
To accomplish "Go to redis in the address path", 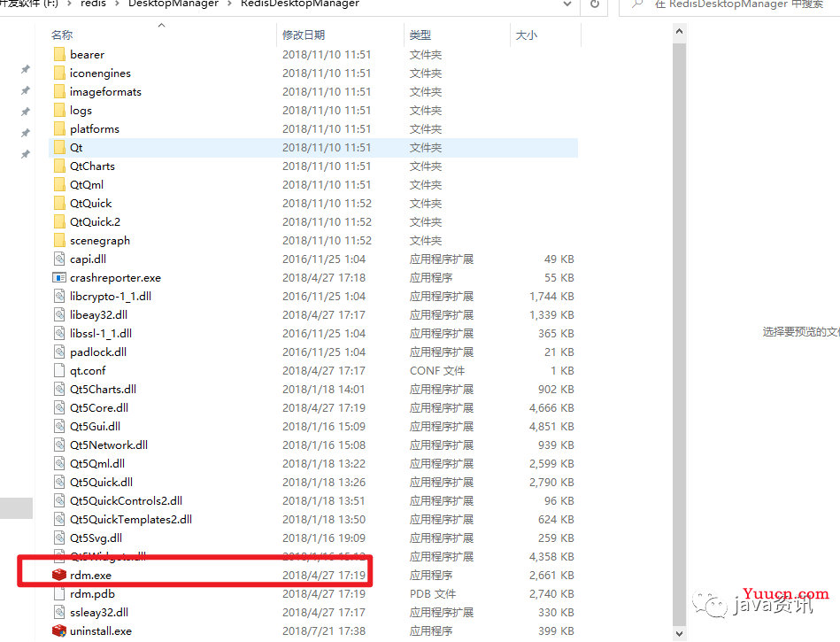I will pos(93,4).
